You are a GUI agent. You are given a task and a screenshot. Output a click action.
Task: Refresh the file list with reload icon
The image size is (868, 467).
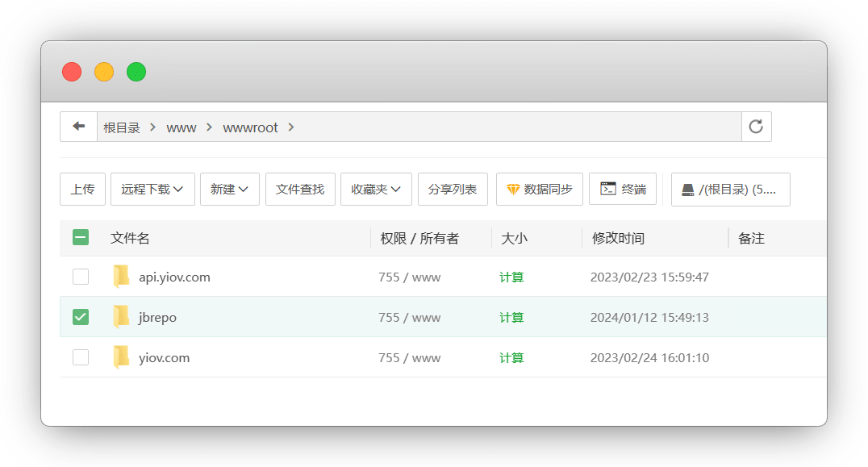click(x=756, y=127)
